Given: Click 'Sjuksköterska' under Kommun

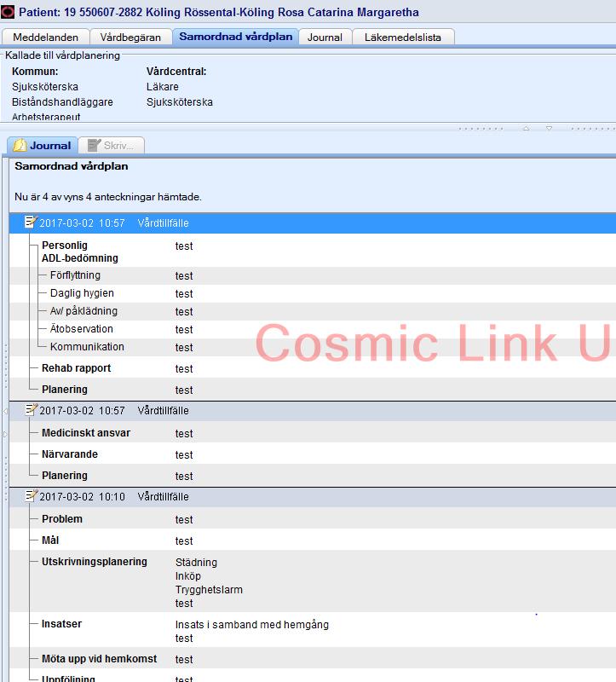Looking at the screenshot, I should 45,87.
